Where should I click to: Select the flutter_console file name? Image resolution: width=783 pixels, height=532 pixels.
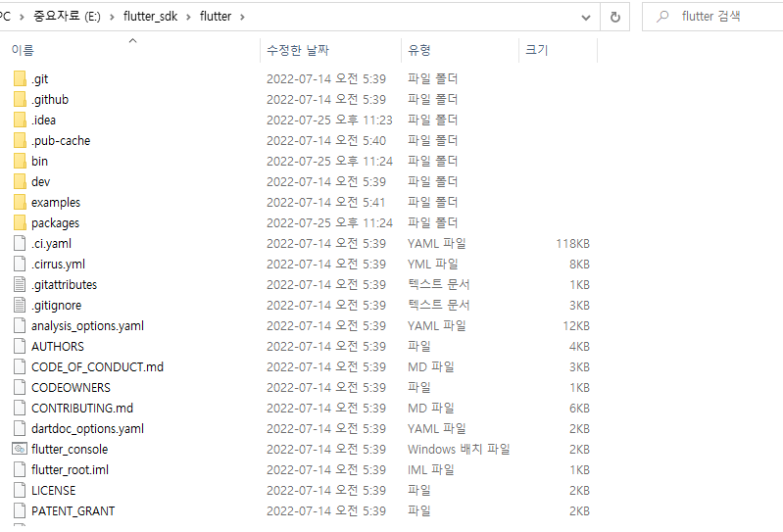click(x=70, y=450)
